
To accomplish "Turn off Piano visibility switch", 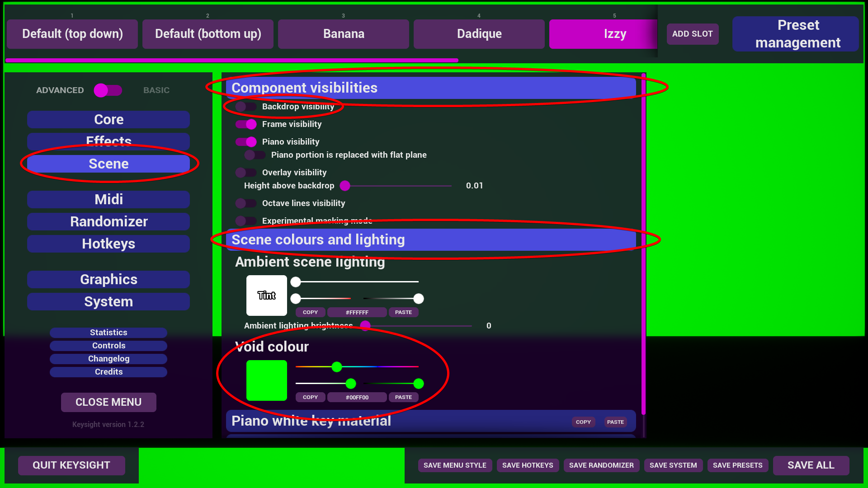I will coord(246,142).
